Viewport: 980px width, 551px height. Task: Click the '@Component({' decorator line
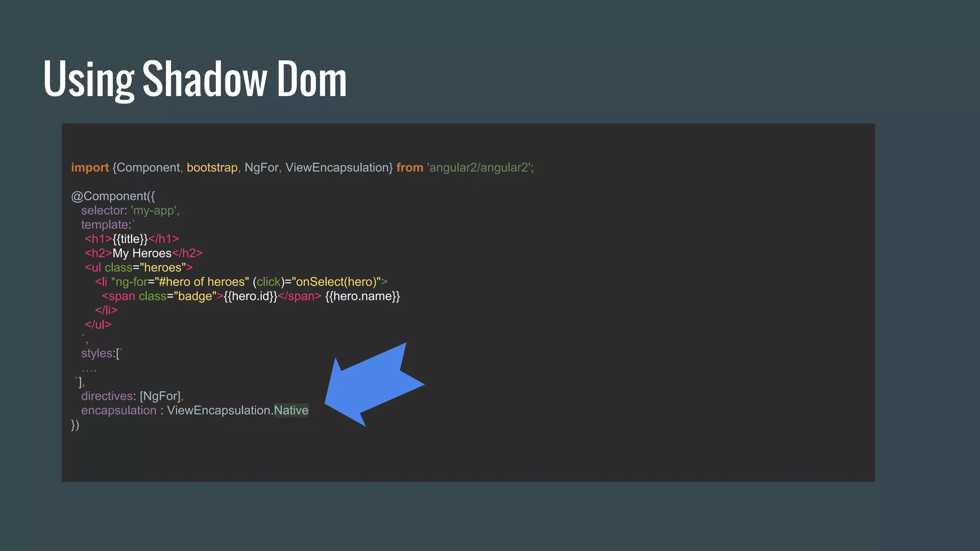pos(113,196)
